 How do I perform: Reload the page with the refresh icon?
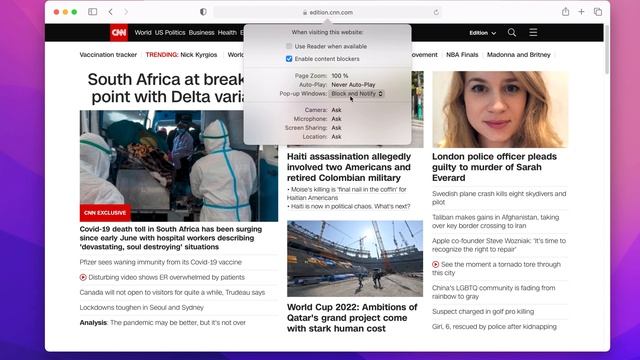436,12
